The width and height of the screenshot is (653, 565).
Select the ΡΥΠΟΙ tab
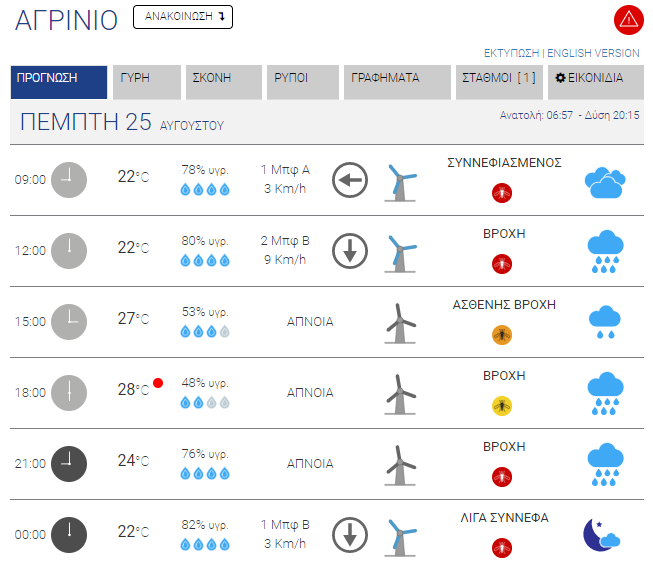tap(303, 82)
